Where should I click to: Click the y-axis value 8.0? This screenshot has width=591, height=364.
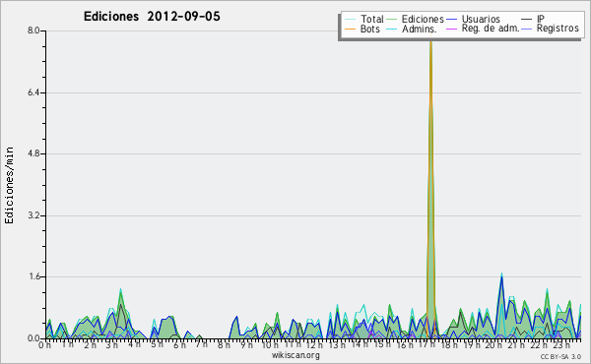[x=33, y=30]
